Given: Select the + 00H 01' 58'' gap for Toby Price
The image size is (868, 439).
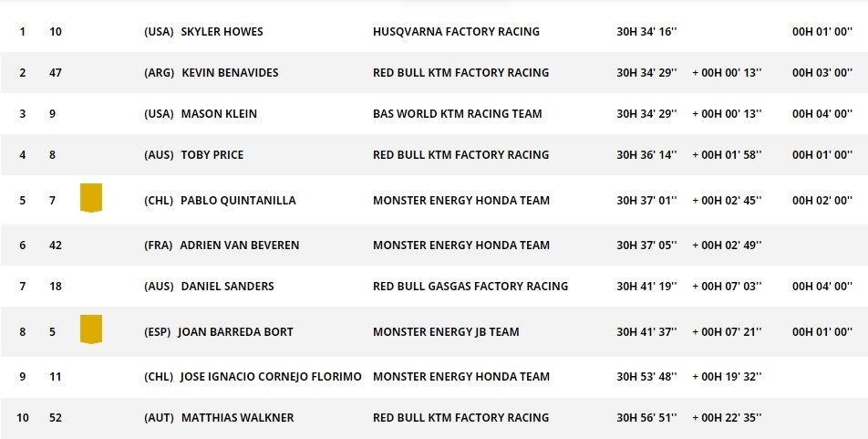Looking at the screenshot, I should (x=727, y=155).
